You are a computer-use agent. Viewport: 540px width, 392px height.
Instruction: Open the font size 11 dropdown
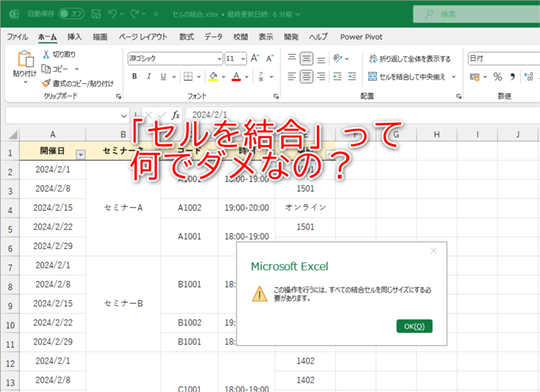[x=243, y=59]
